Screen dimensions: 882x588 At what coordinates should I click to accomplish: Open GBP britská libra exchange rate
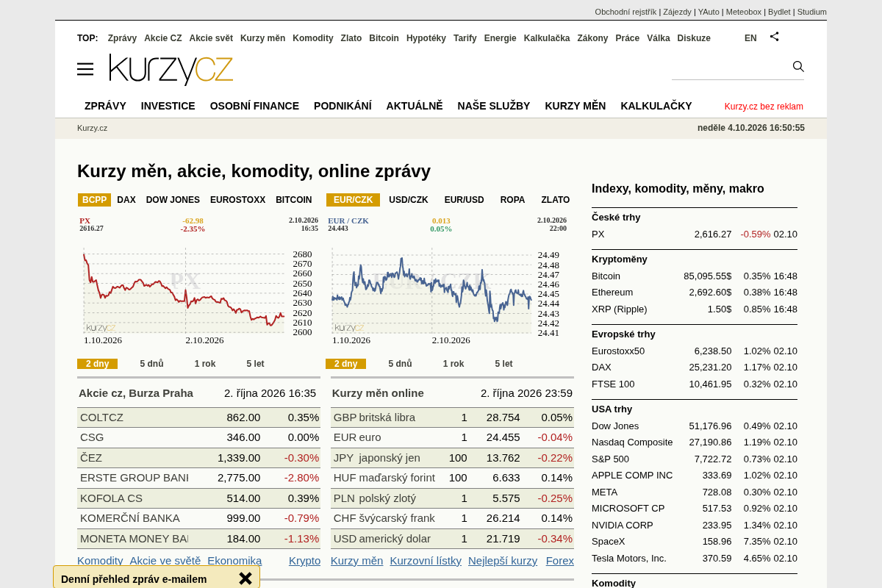[x=452, y=417]
